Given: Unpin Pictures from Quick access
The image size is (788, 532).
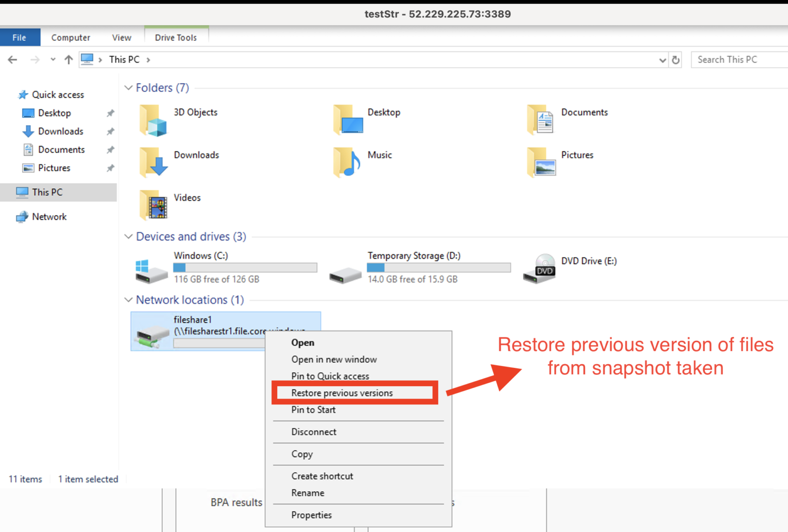Looking at the screenshot, I should click(x=110, y=168).
